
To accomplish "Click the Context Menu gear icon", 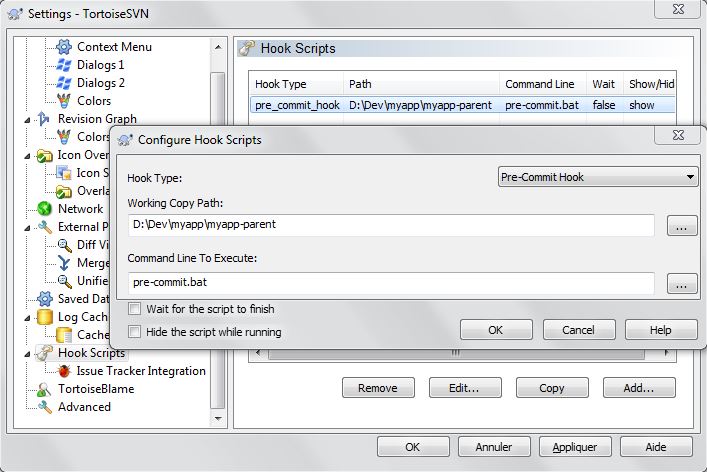I will coord(64,47).
